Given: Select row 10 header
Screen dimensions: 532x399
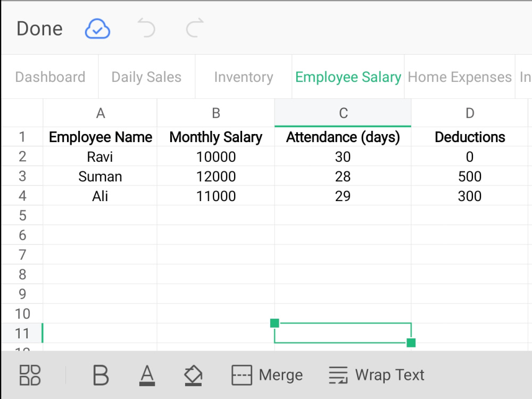Looking at the screenshot, I should [x=22, y=314].
